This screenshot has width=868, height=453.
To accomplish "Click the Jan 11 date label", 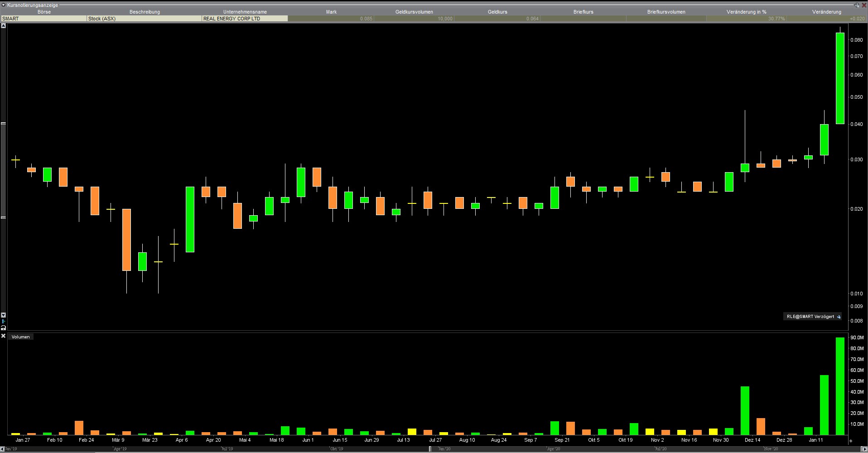I will 815,440.
